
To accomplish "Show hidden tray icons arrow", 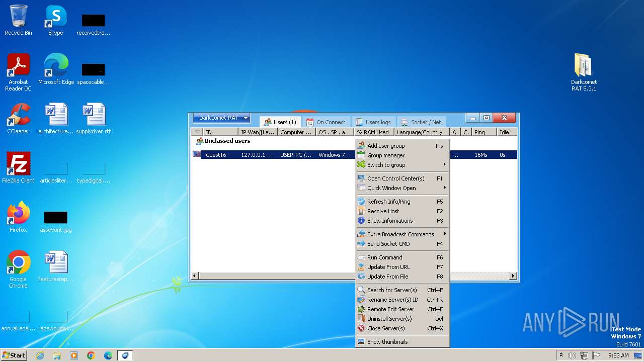I will (561, 355).
